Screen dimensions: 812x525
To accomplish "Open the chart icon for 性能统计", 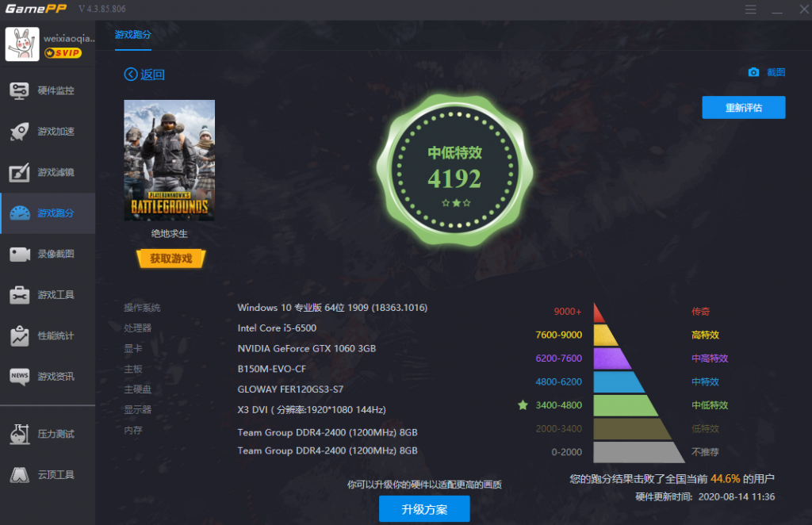I will click(x=19, y=335).
